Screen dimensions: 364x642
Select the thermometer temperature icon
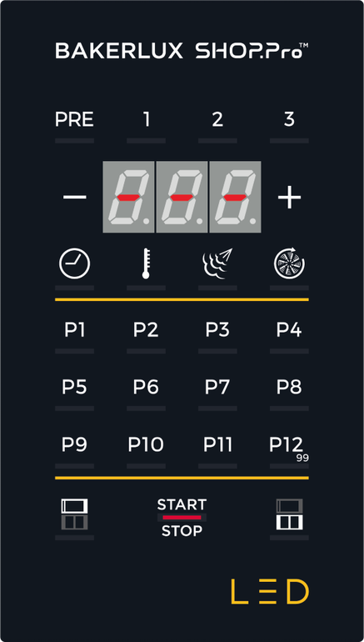click(x=146, y=263)
